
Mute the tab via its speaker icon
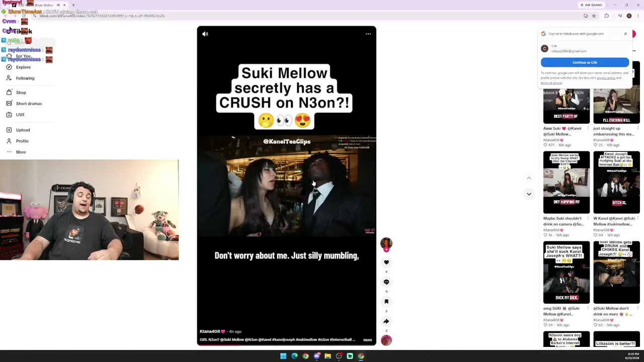click(x=58, y=5)
